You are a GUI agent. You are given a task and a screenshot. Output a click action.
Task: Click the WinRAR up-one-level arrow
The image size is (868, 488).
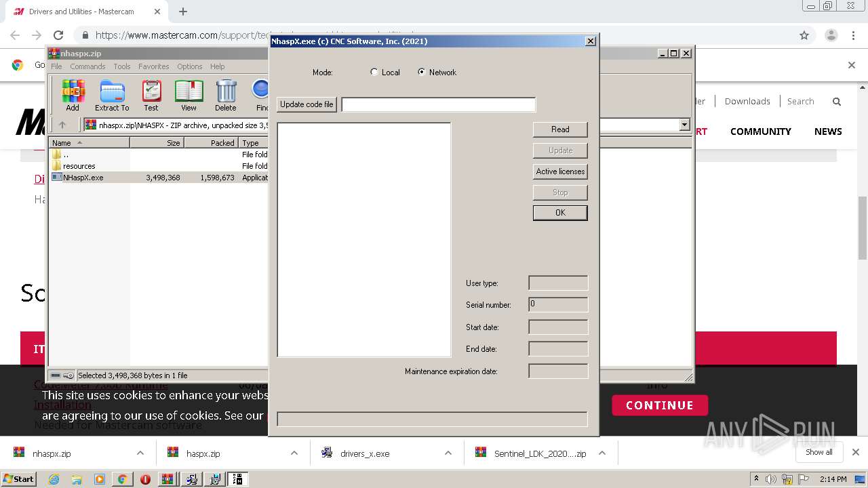pos(62,125)
